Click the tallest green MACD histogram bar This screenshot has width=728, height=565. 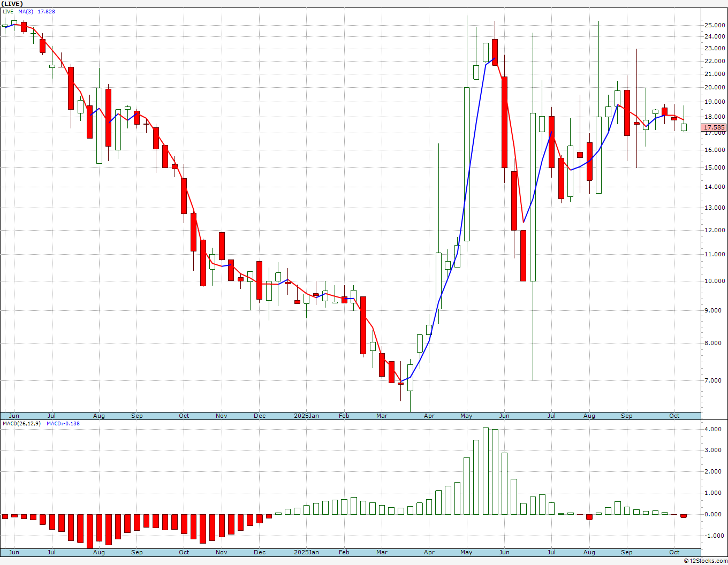click(486, 471)
